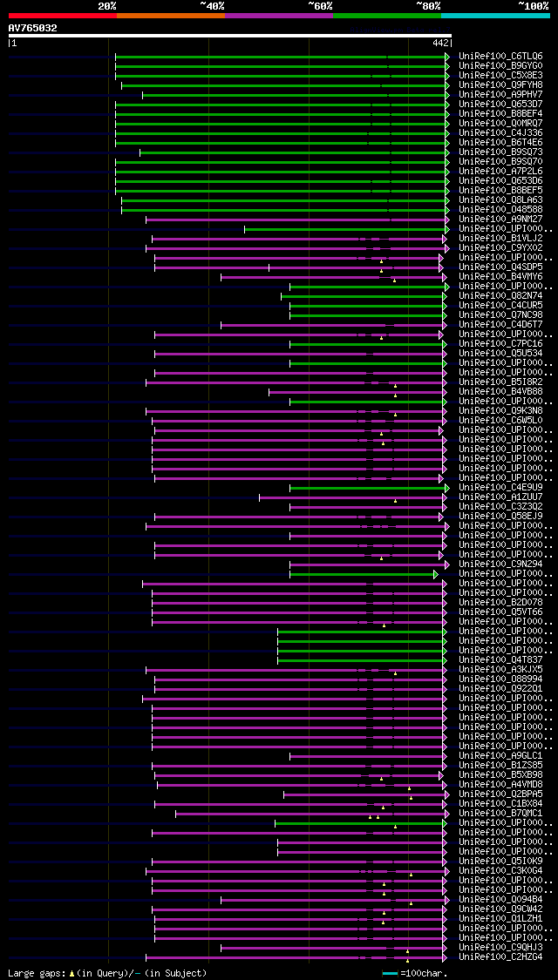Click hit name UniRef100_O88994
This screenshot has height=980, width=558.
coord(500,679)
